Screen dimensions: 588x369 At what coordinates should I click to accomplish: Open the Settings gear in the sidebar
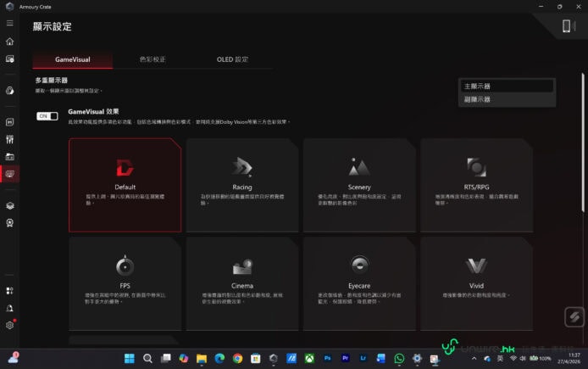coord(10,325)
